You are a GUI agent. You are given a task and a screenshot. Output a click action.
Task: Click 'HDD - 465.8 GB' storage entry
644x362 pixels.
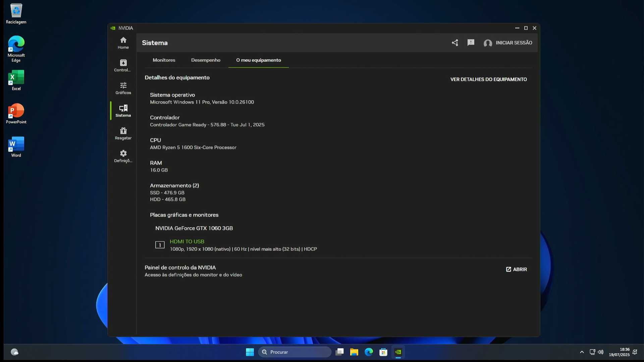click(x=168, y=199)
